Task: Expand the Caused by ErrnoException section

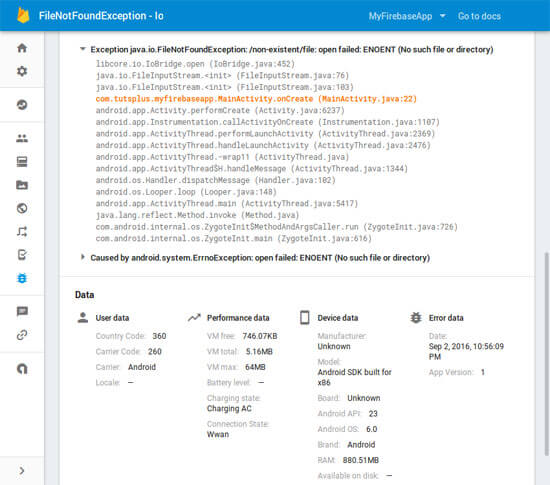Action: (x=83, y=257)
